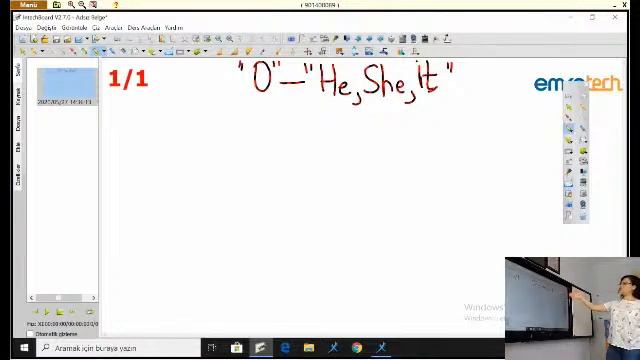Click the taskbar search box
640x360 pixels.
(x=118, y=348)
